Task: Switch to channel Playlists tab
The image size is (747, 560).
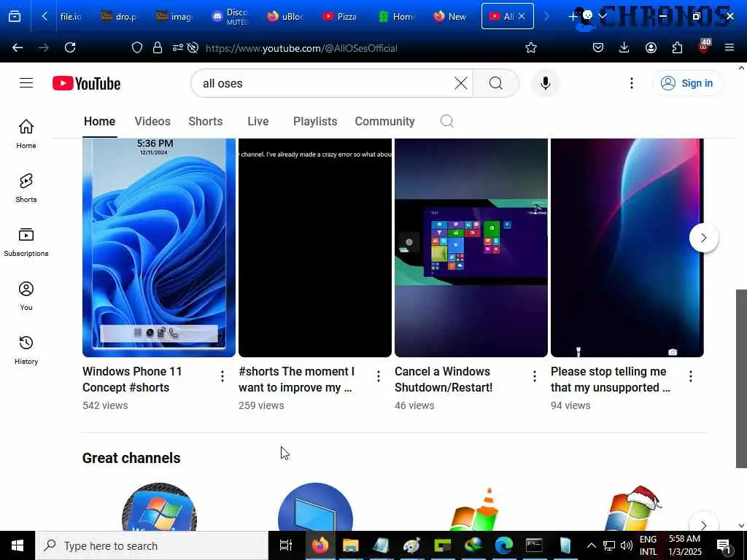Action: (x=315, y=122)
